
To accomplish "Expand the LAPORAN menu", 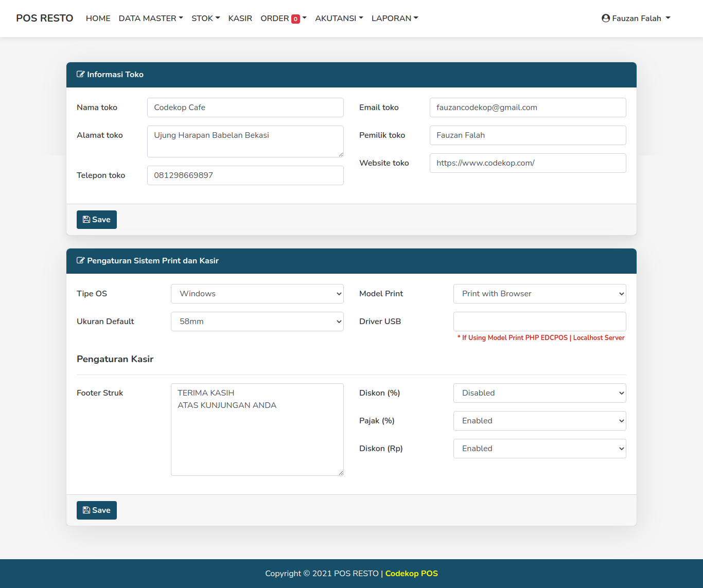I will click(x=394, y=18).
